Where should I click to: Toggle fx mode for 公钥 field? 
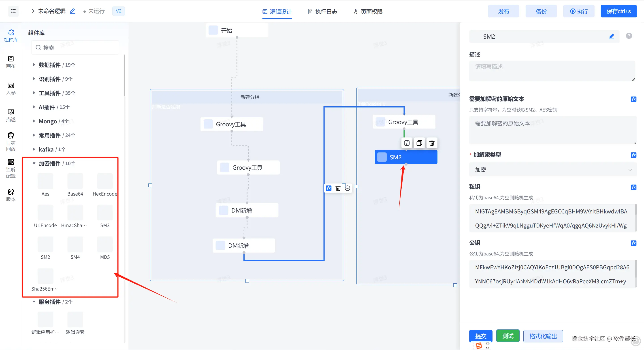coord(633,243)
